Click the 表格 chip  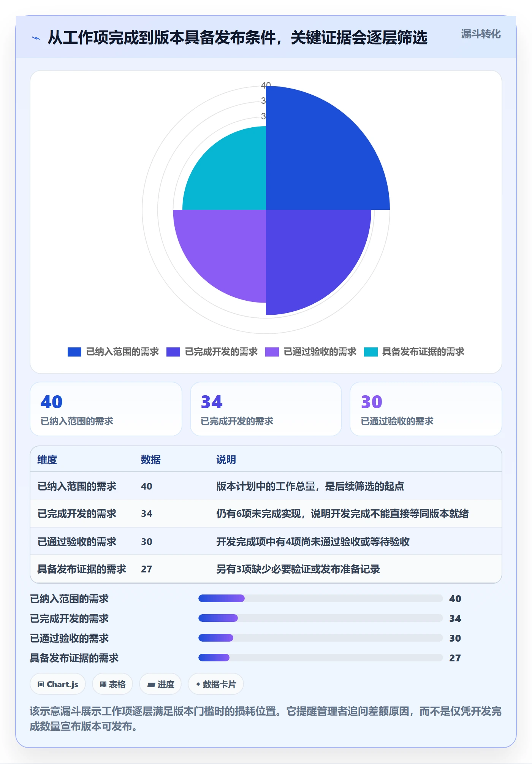click(112, 684)
